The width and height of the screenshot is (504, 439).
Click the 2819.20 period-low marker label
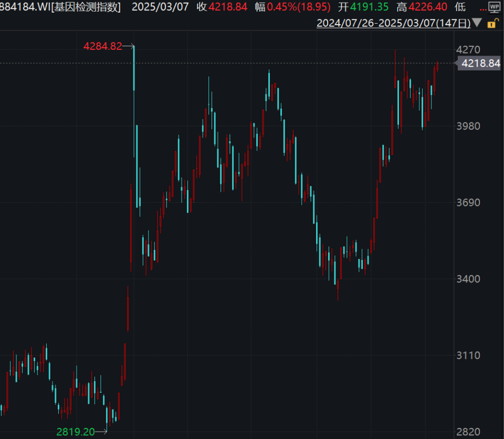click(76, 432)
